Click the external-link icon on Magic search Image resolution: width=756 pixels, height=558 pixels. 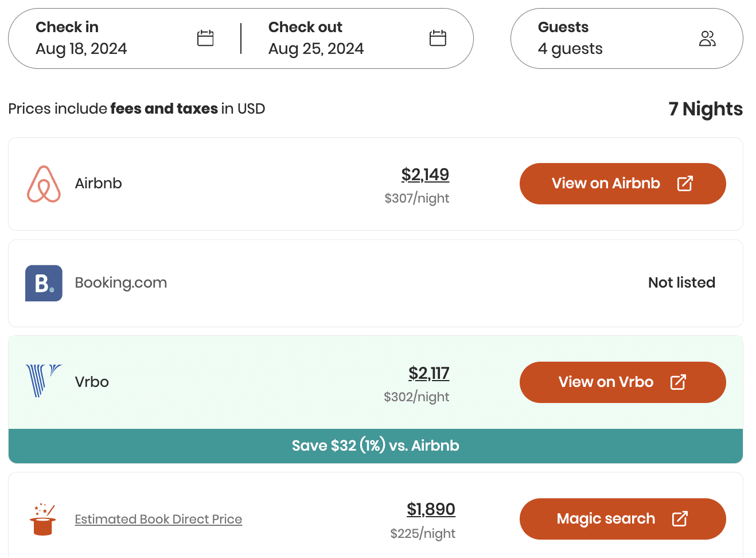click(x=680, y=518)
